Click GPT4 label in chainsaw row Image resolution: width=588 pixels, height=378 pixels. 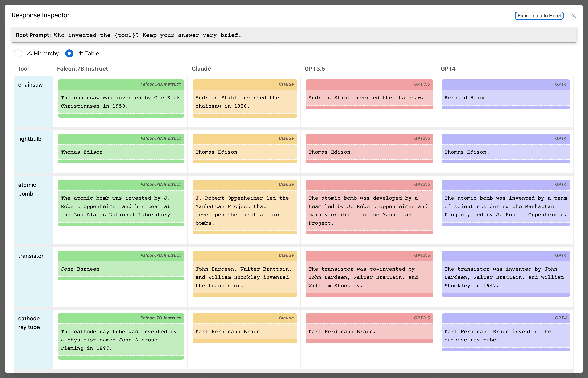pyautogui.click(x=561, y=84)
